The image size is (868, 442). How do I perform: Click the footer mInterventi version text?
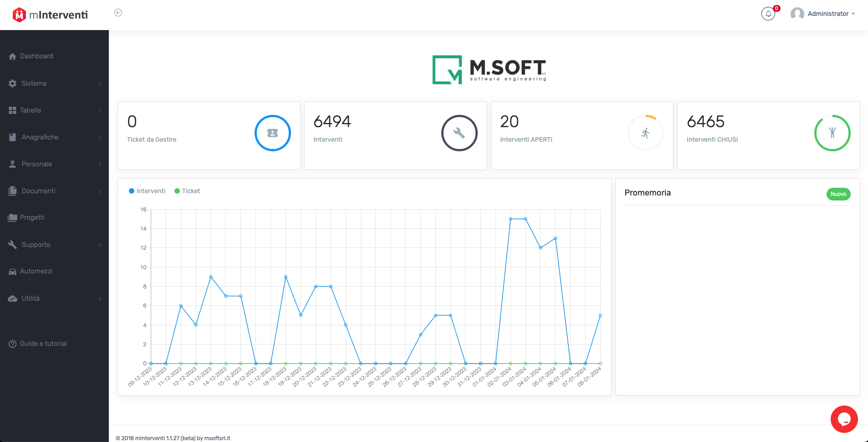pyautogui.click(x=173, y=438)
